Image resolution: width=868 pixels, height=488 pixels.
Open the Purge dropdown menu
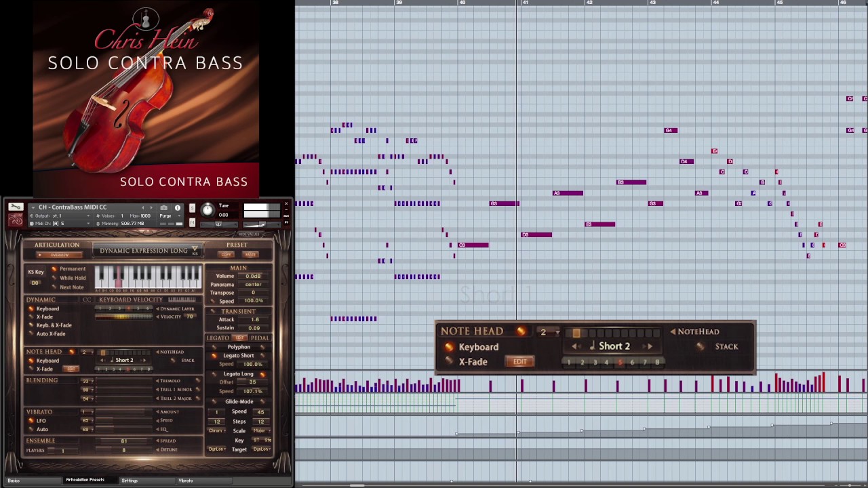[x=170, y=216]
